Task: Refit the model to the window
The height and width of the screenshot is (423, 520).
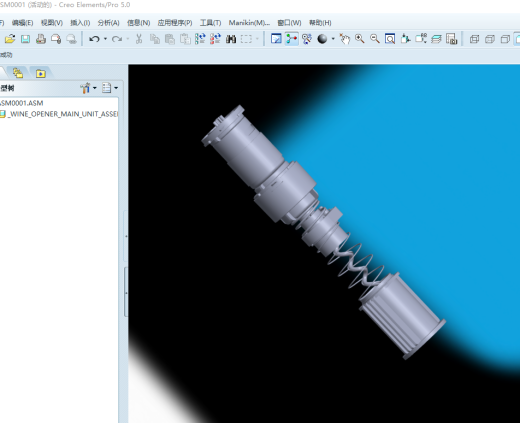Action: [x=390, y=39]
